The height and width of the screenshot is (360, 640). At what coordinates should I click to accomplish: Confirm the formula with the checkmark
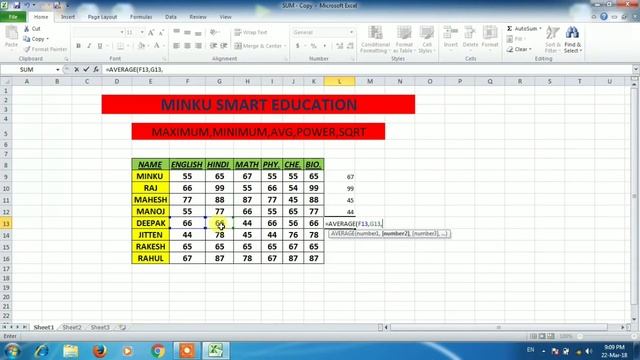pyautogui.click(x=86, y=70)
